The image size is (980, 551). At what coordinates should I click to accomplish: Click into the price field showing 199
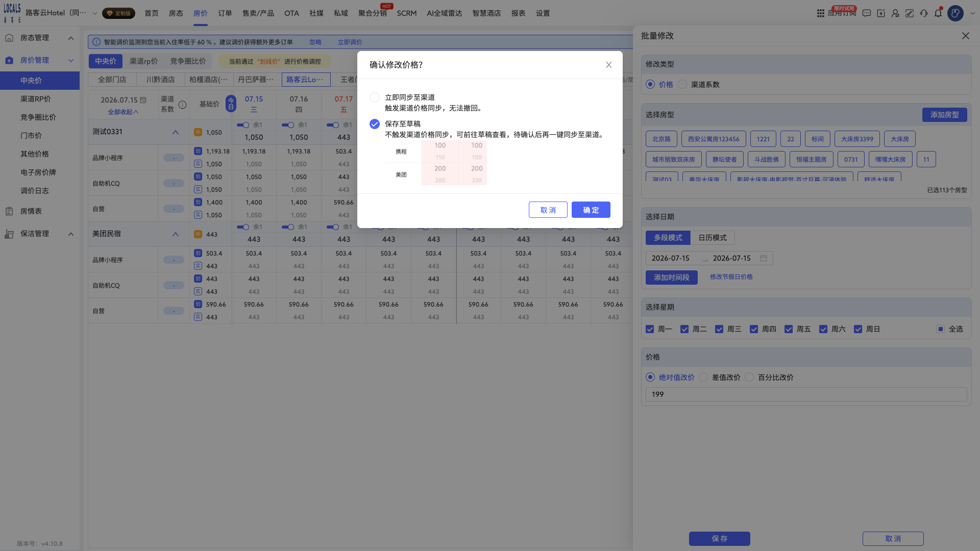click(806, 394)
